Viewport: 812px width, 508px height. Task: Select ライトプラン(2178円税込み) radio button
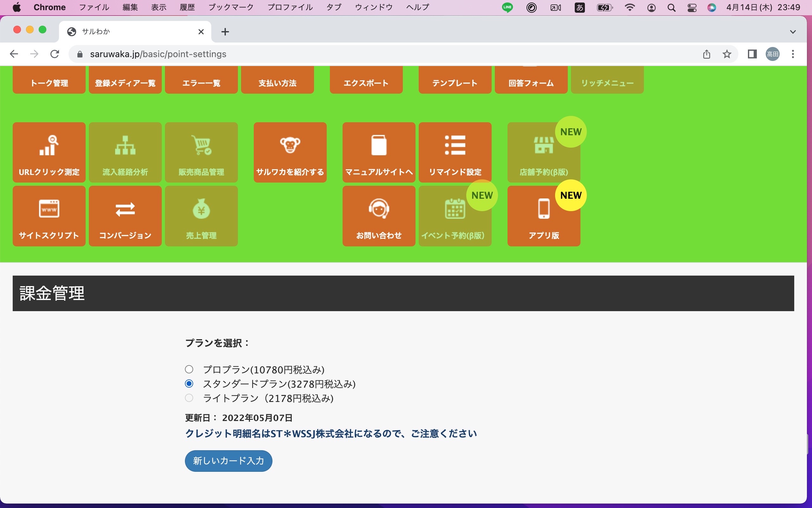(x=189, y=398)
